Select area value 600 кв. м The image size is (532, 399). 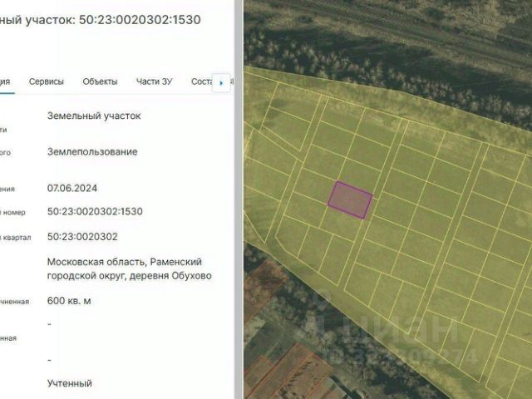click(x=69, y=301)
